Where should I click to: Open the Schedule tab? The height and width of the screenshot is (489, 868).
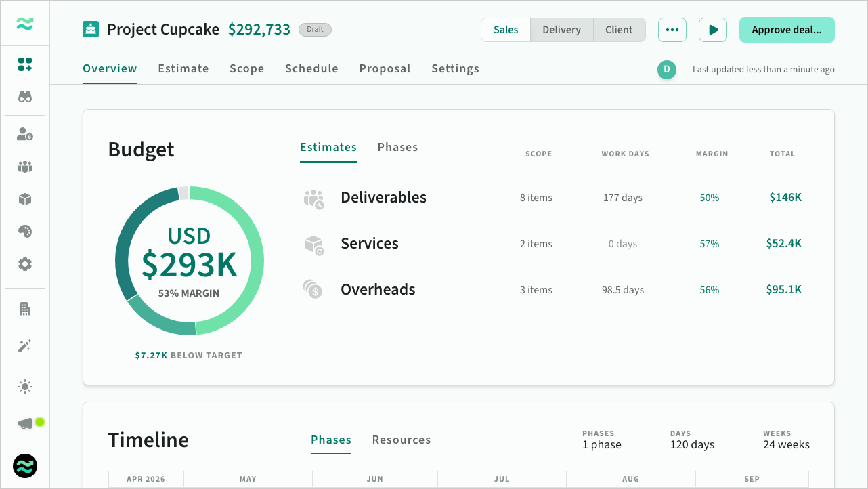311,68
